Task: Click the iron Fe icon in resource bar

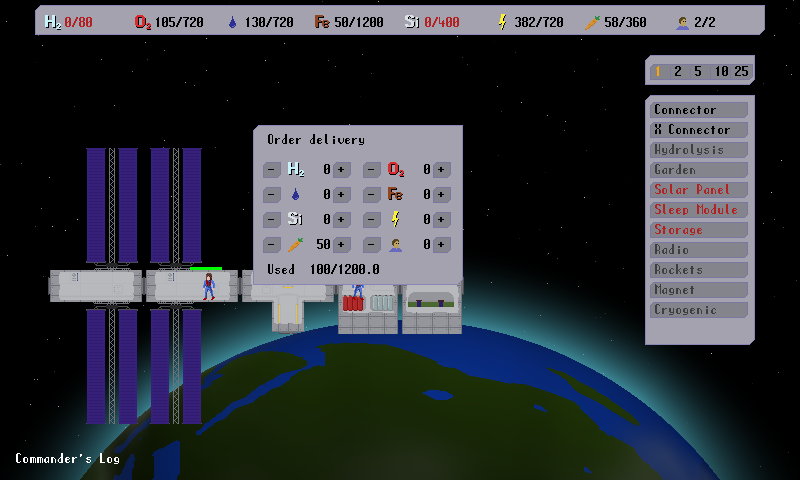Action: pos(322,22)
